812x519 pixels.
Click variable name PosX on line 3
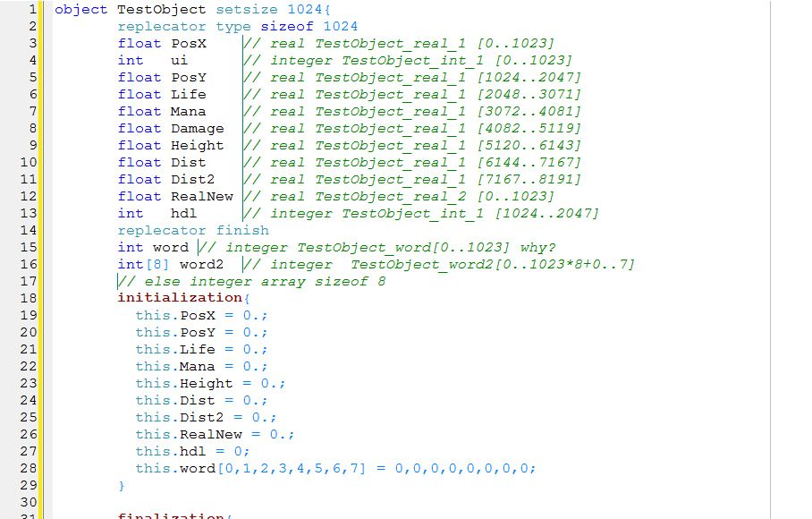(189, 44)
